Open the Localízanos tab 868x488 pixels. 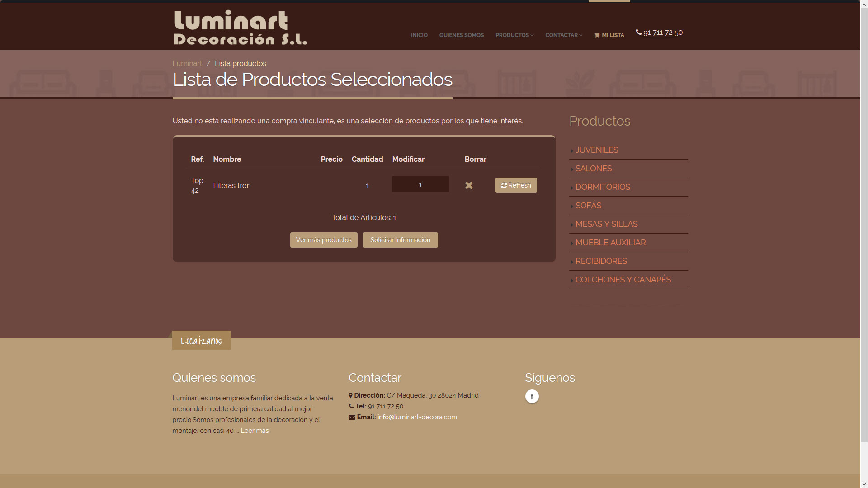click(201, 341)
